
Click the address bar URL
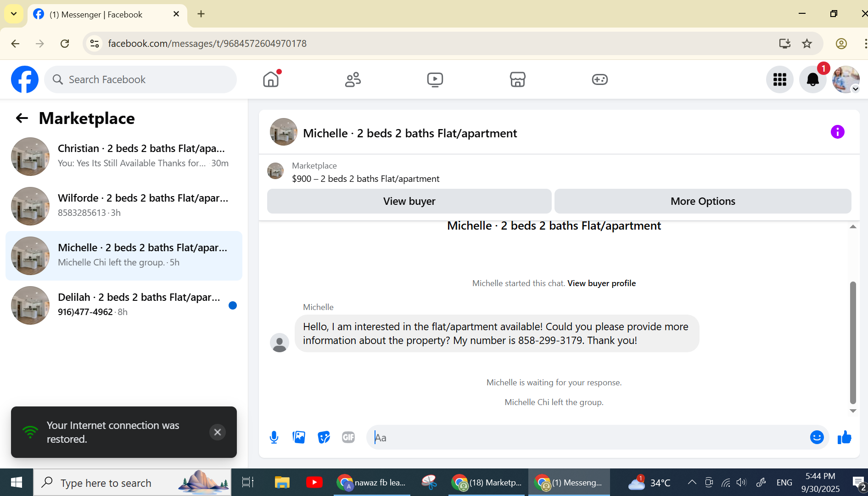[207, 44]
